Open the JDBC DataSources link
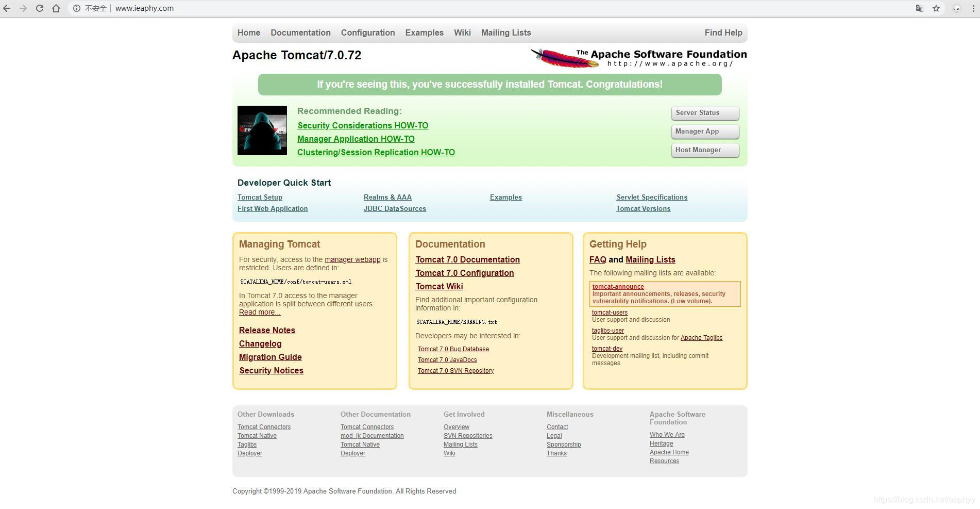The width and height of the screenshot is (980, 509). click(x=395, y=208)
